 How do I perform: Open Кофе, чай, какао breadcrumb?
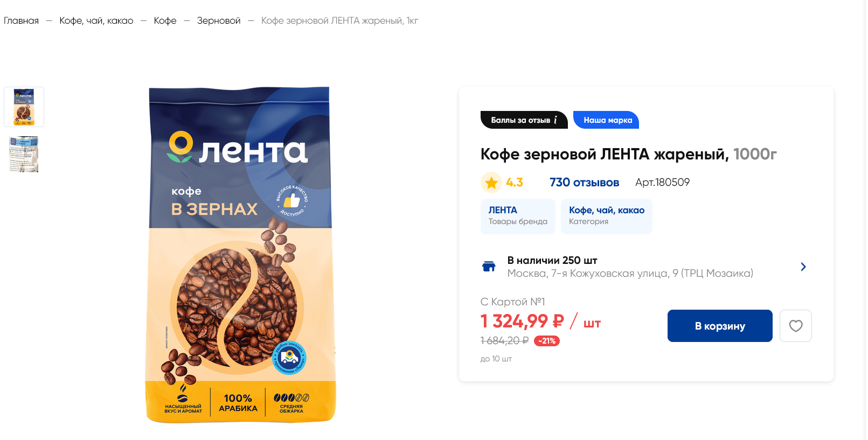96,20
